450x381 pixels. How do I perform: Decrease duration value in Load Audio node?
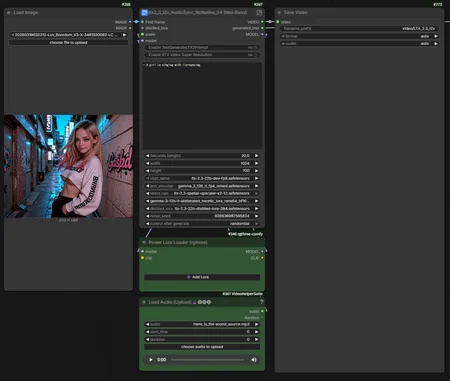pyautogui.click(x=147, y=339)
